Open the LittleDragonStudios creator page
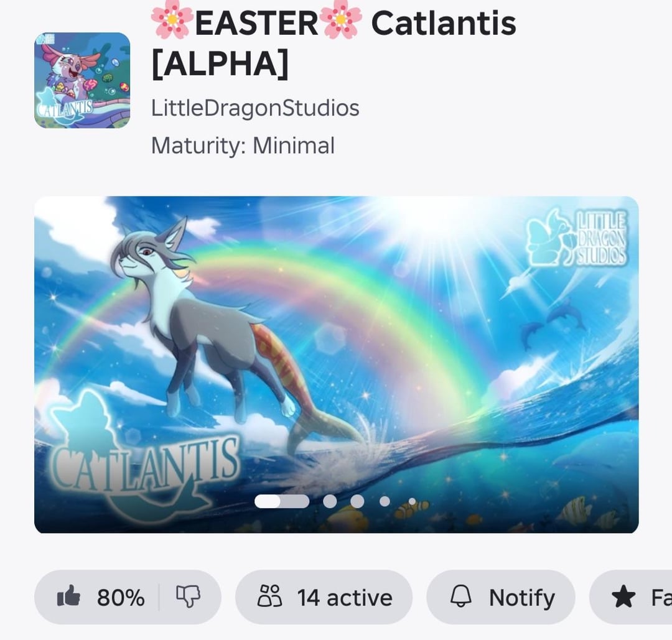 [x=255, y=108]
